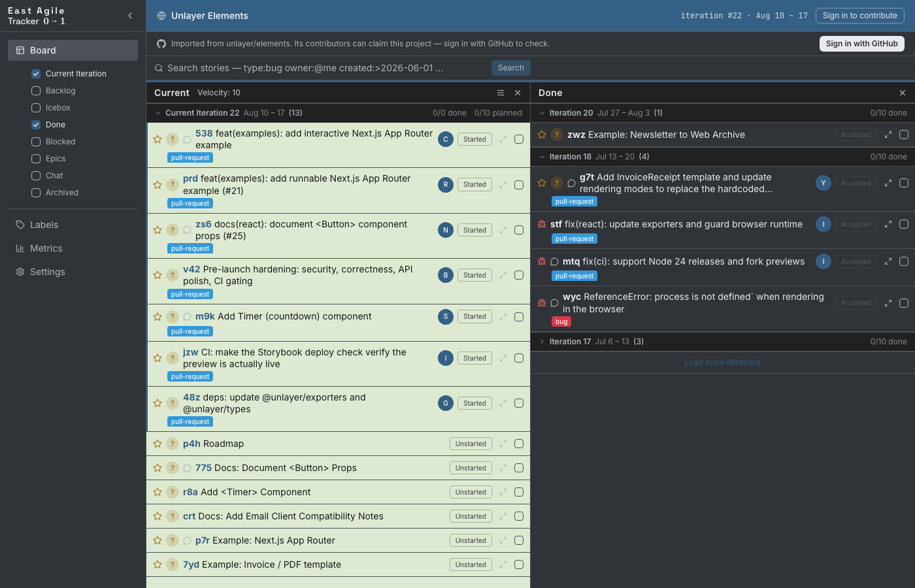Viewport: 915px width, 588px height.
Task: Star the crt Email Client Compatibility story
Action: [158, 516]
